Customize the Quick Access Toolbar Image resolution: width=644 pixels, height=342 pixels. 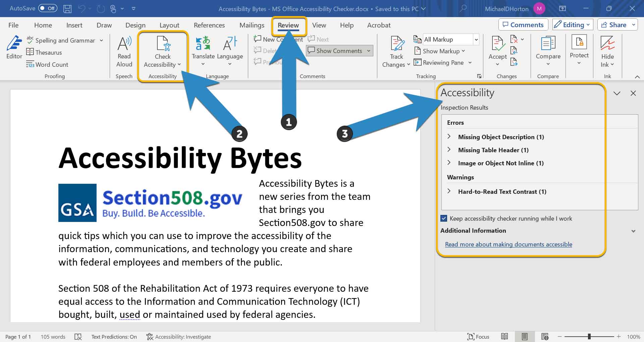point(133,9)
